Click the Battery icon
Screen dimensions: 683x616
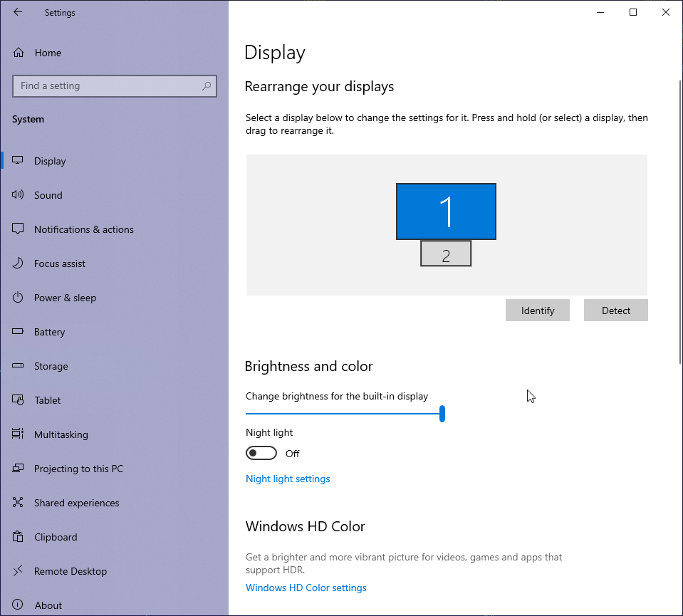17,332
